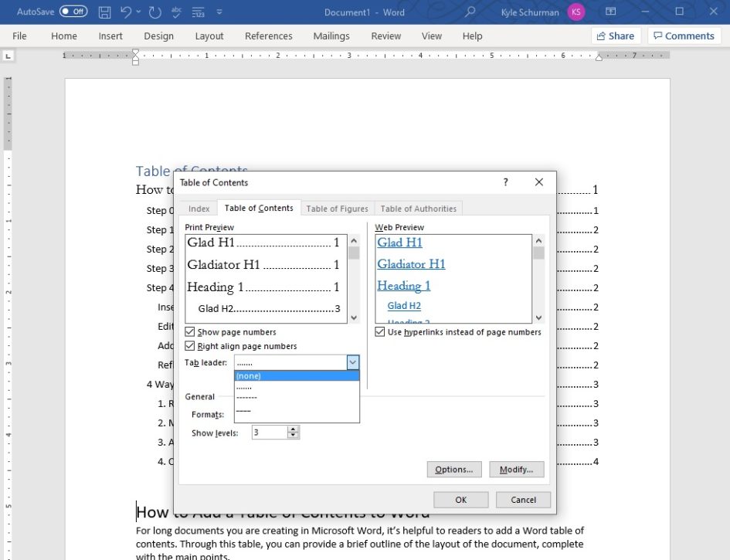730x560 pixels.
Task: Click the Options button in the dialog
Action: 453,469
